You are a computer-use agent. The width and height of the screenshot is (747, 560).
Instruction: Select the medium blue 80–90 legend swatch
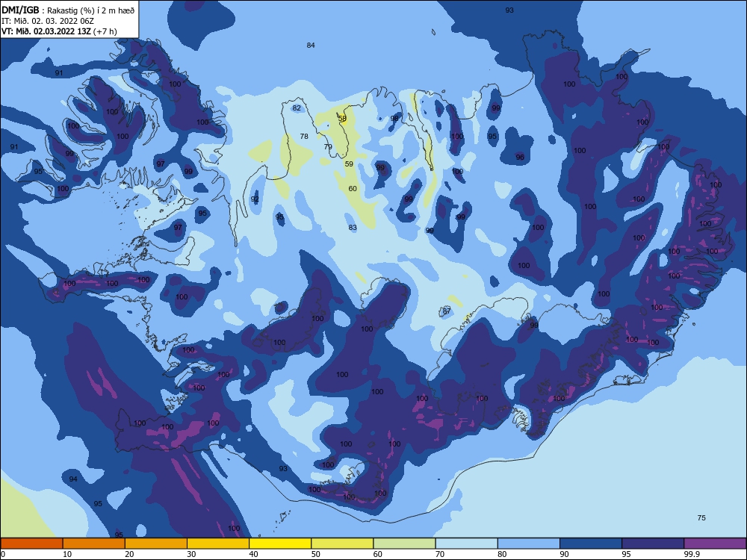point(529,544)
